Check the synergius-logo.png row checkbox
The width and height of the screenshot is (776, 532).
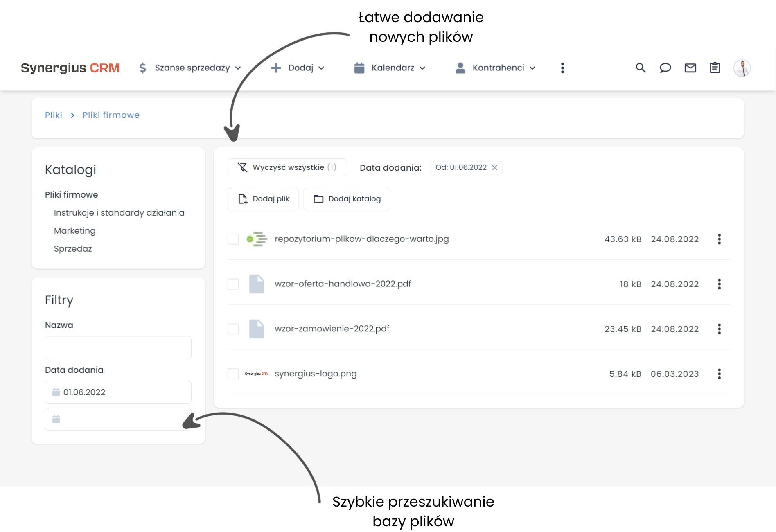click(233, 373)
